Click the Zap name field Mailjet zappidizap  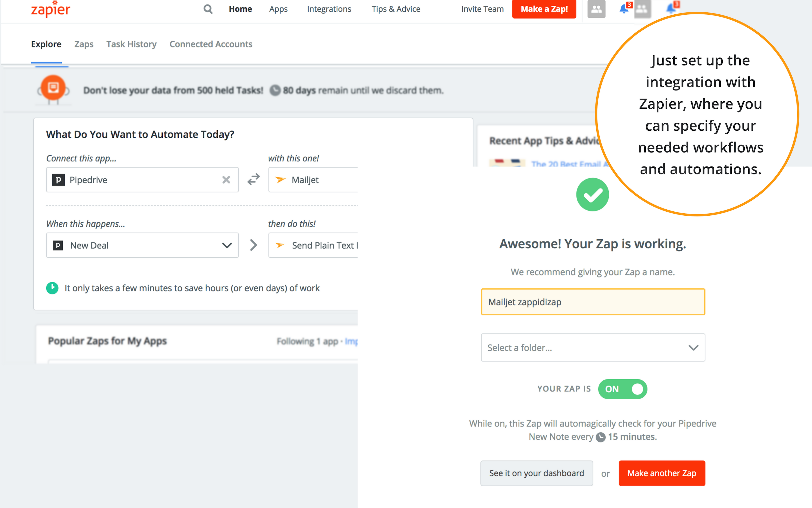[593, 302]
